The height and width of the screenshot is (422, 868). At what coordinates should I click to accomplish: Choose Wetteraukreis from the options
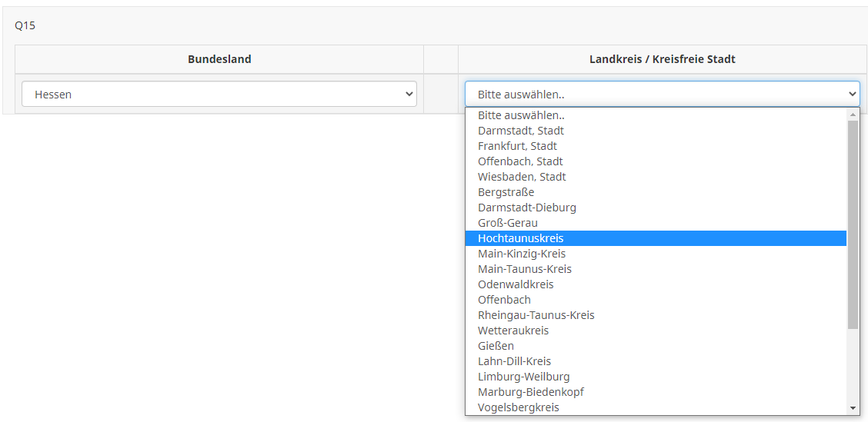click(513, 331)
